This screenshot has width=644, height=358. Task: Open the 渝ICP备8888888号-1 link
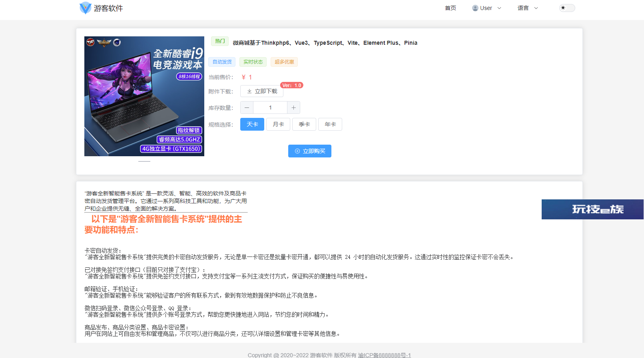pyautogui.click(x=385, y=355)
